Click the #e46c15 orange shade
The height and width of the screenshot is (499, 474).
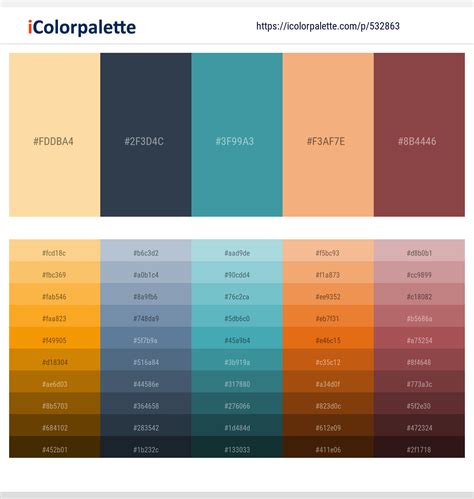pyautogui.click(x=328, y=338)
